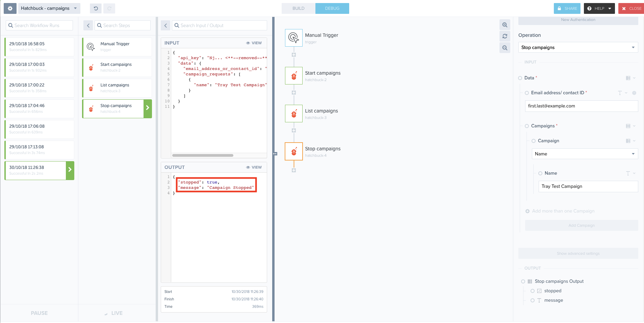Click the SHARE button
This screenshot has height=323, width=644.
click(x=567, y=8)
